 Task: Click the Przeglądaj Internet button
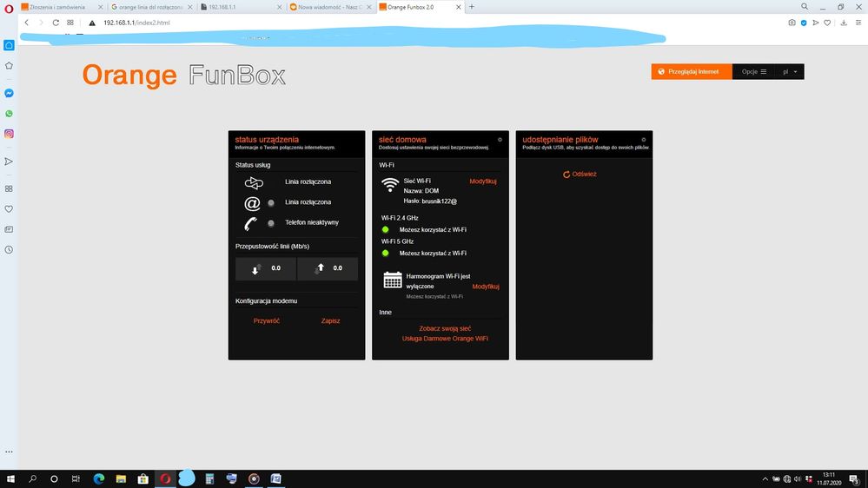tap(691, 72)
